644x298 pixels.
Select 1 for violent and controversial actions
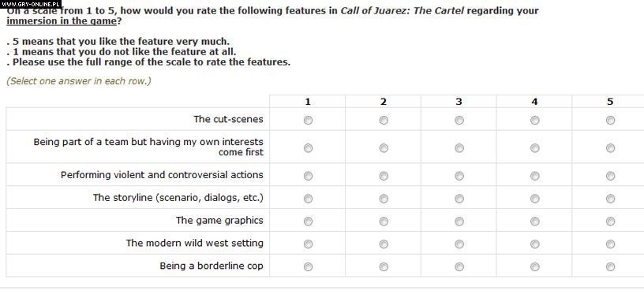tap(308, 176)
